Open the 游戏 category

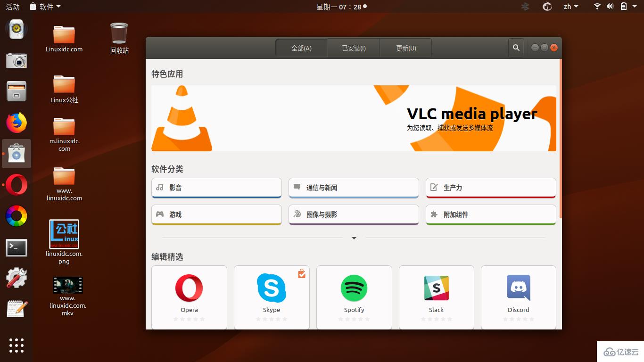click(216, 214)
